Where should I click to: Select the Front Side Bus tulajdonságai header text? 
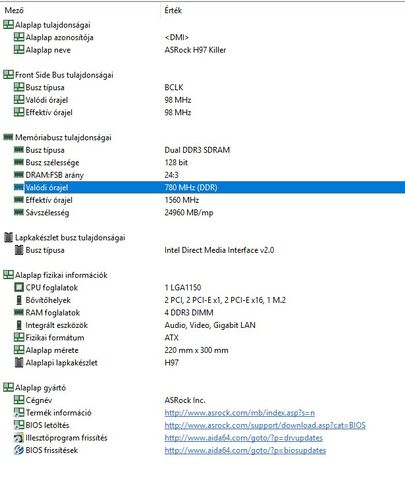point(64,75)
